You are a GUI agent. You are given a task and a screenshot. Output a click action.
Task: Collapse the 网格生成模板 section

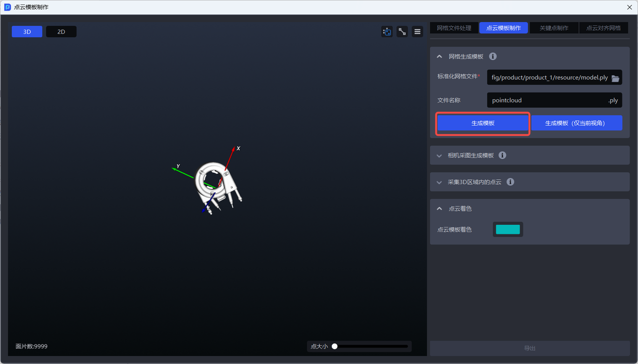[x=439, y=57]
